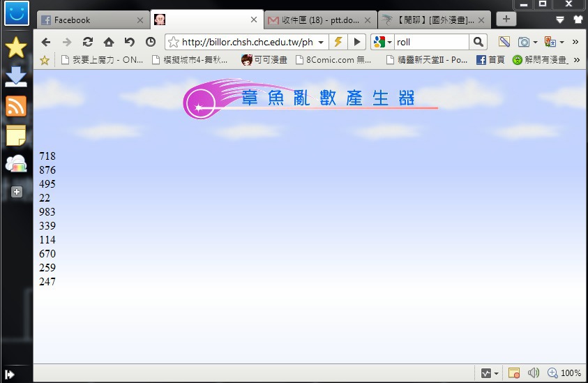Open translate tool dropdown arrow
588x383 pixels.
click(561, 43)
